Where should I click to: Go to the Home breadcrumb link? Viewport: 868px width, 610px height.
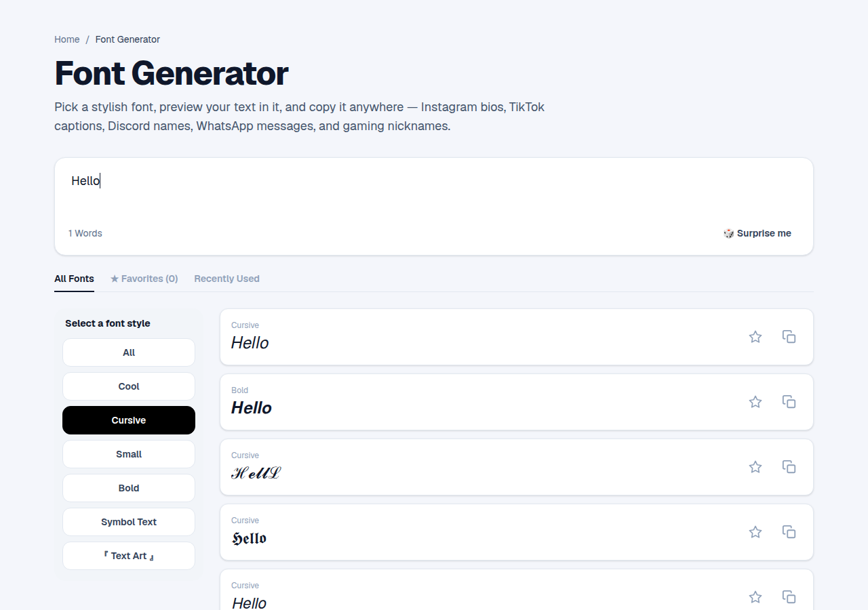tap(67, 39)
